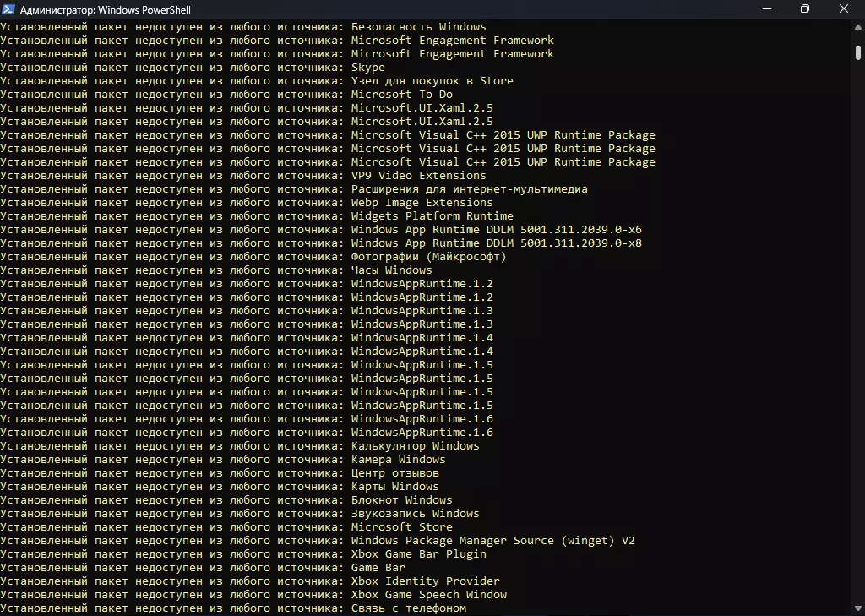
Task: Click the VP9 Video Extensions entry
Action: tap(418, 176)
